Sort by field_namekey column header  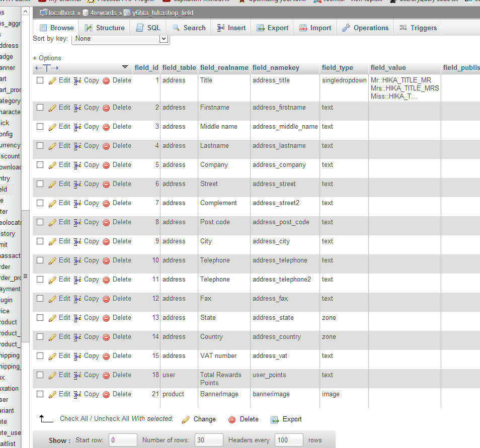[276, 68]
